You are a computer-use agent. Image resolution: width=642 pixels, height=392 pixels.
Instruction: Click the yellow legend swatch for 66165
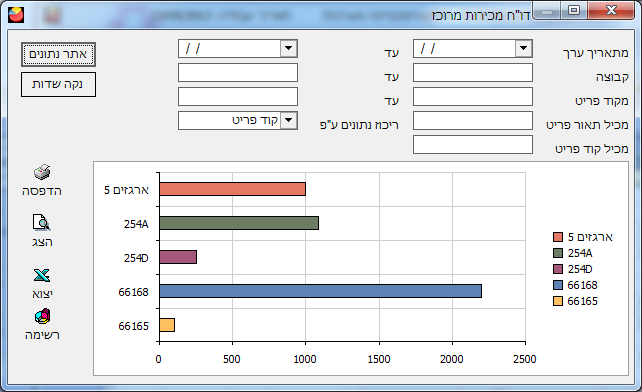pos(558,301)
